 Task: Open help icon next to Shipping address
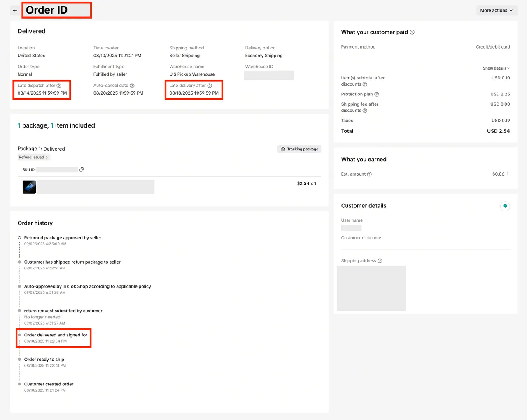[380, 261]
